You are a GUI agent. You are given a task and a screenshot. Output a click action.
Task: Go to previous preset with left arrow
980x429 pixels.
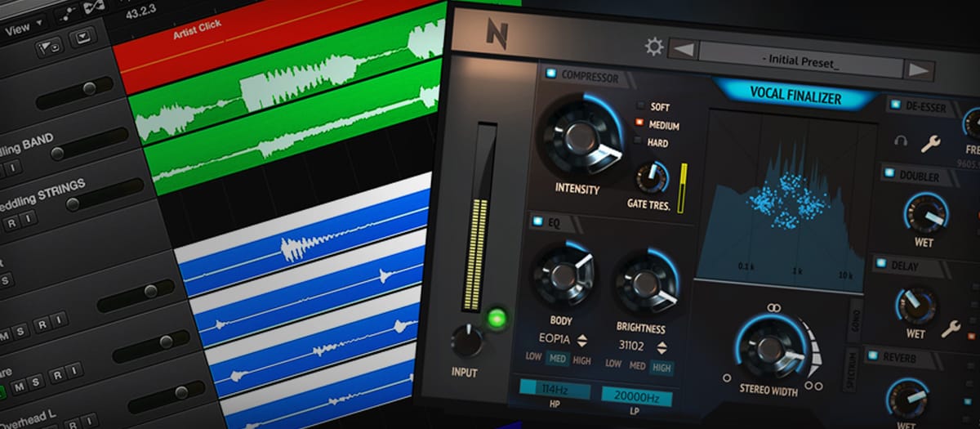[x=683, y=51]
